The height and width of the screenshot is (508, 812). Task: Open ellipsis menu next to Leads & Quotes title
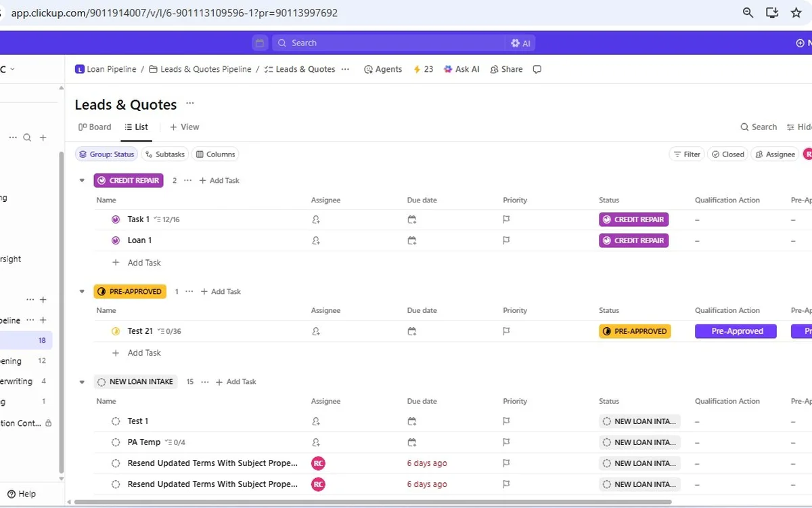[x=190, y=104]
